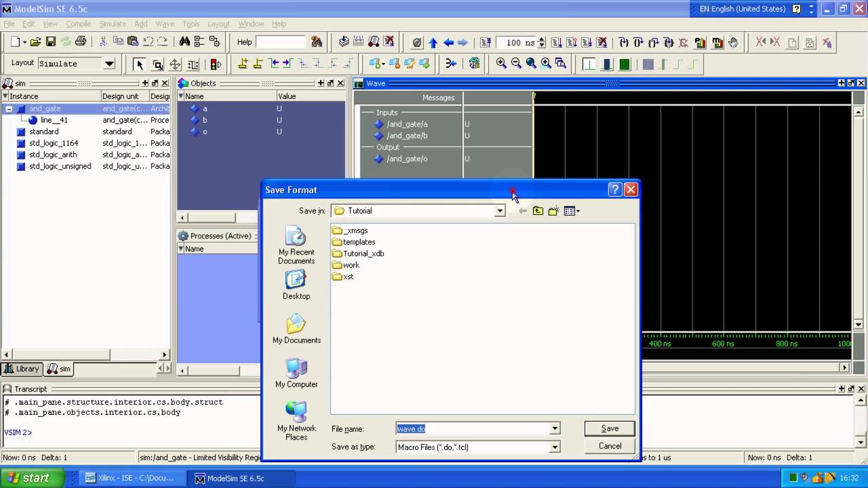Click the Compile toolbar icon
Screen dimensions: 868x488
(x=344, y=42)
